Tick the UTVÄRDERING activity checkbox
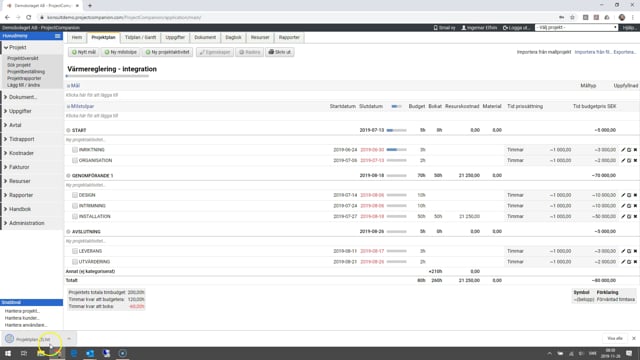Viewport: 640px width, 360px height. coord(75,262)
